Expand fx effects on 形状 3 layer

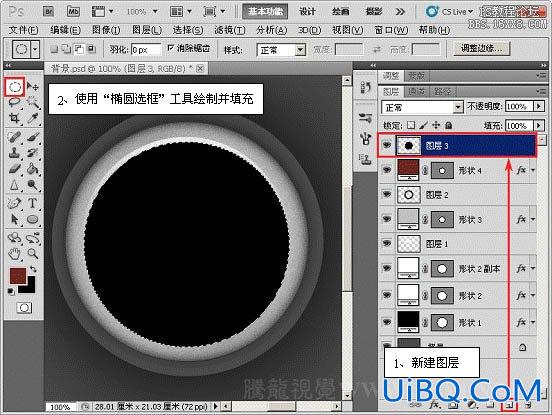pyautogui.click(x=533, y=219)
